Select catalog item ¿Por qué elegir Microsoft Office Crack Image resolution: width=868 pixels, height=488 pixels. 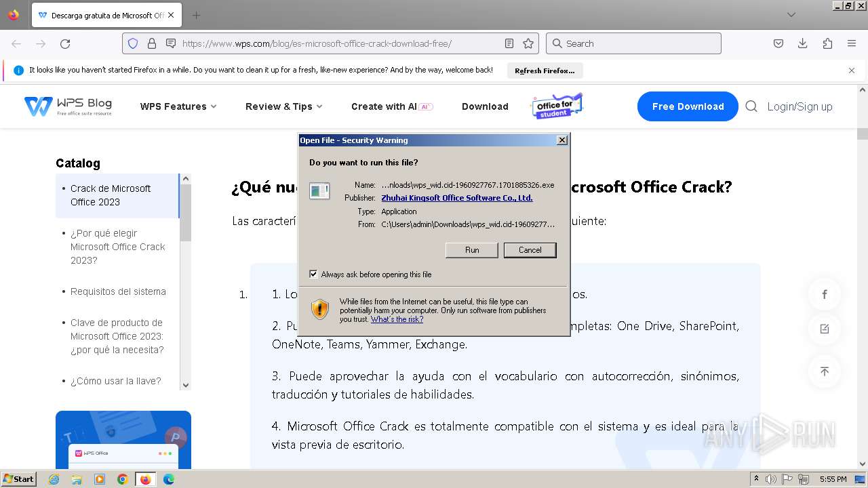coord(117,247)
